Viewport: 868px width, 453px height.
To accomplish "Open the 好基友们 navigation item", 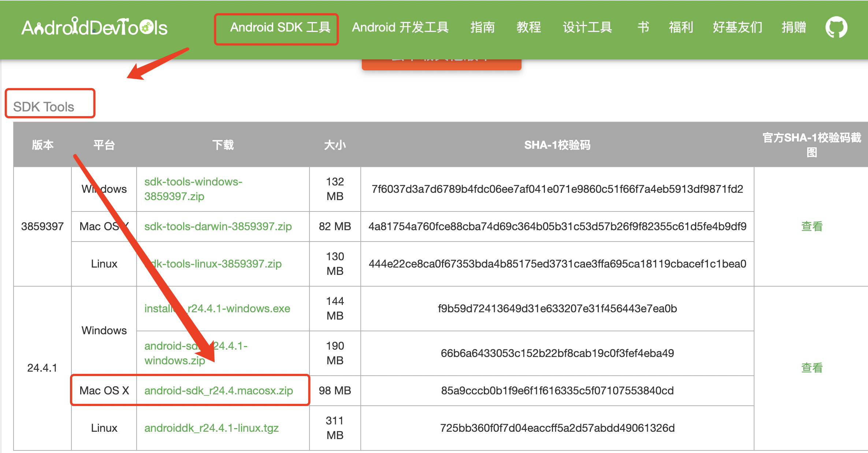I will (737, 27).
